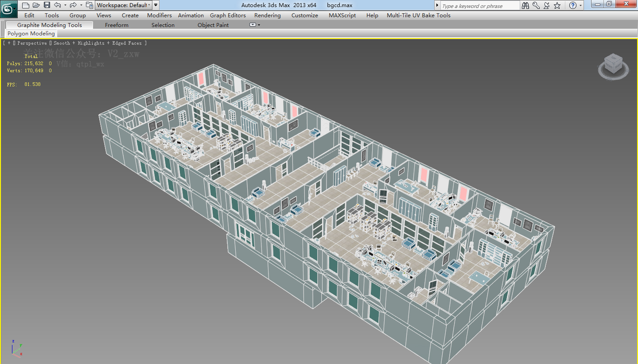The width and height of the screenshot is (638, 364).
Task: Expand Quick Access Toolbar customize arrow
Action: [156, 5]
